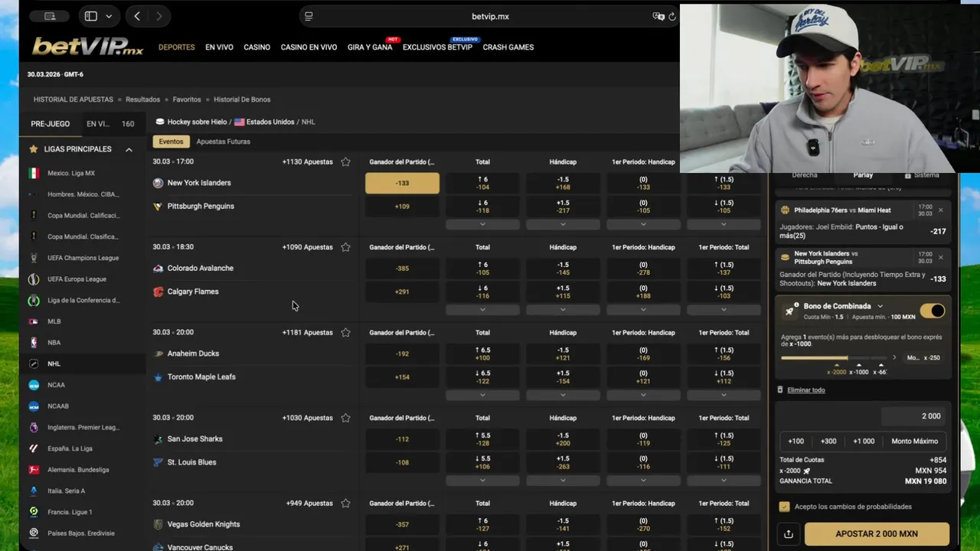Remove New York Islanders selection from bet slip
Viewport: 980px width, 551px height.
pyautogui.click(x=941, y=256)
